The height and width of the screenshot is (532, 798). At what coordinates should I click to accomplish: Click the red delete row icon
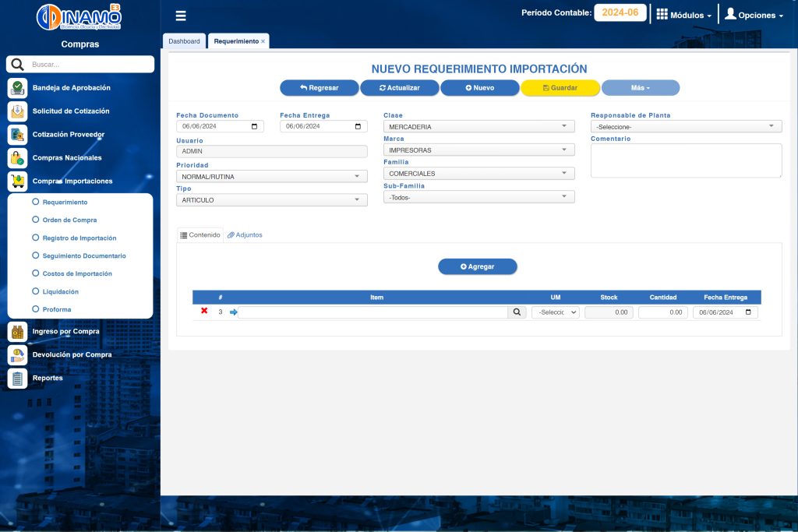tap(204, 311)
